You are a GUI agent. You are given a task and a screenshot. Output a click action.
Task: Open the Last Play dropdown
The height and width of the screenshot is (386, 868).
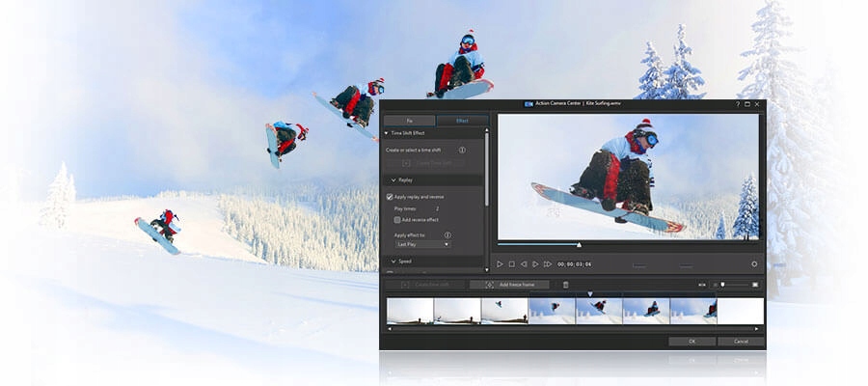coord(422,245)
